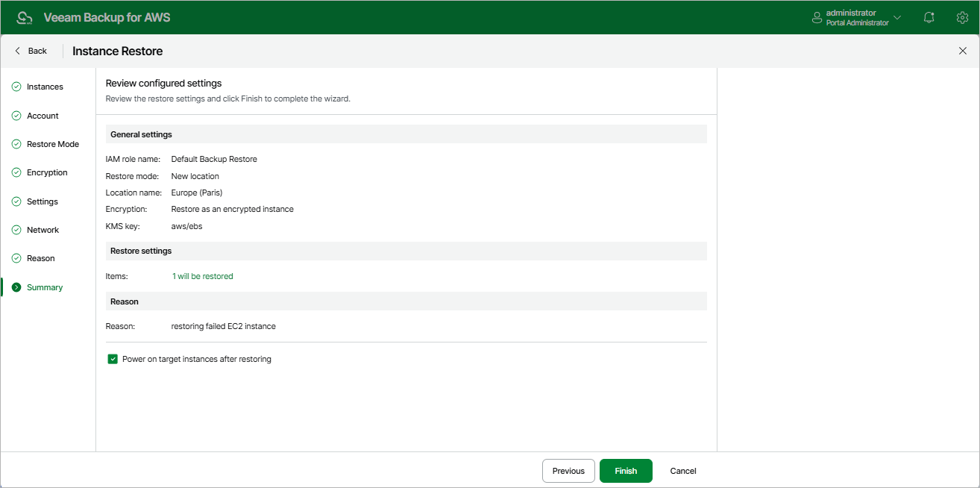This screenshot has width=980, height=488.
Task: Click Finish to complete the restore
Action: [x=626, y=471]
